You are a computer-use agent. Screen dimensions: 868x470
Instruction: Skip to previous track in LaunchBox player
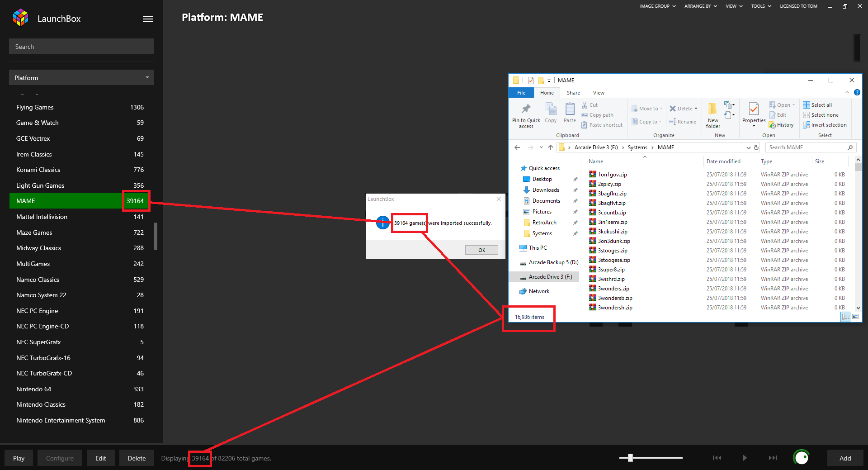[x=717, y=458]
